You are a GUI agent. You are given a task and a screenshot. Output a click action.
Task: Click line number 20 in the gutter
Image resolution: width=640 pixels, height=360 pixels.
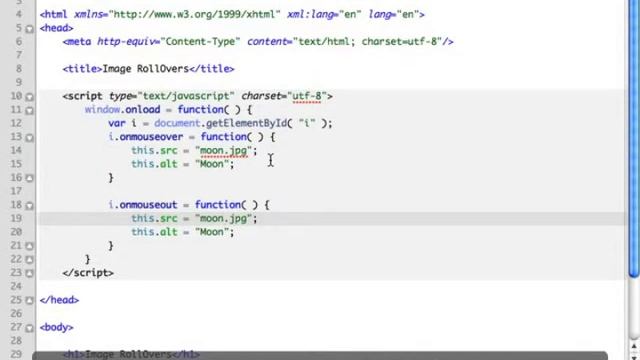coord(16,231)
